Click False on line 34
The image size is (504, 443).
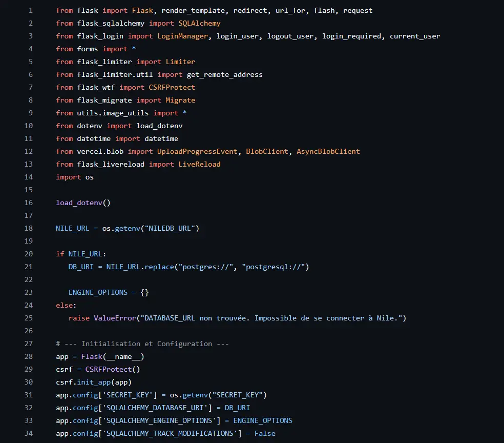265,433
